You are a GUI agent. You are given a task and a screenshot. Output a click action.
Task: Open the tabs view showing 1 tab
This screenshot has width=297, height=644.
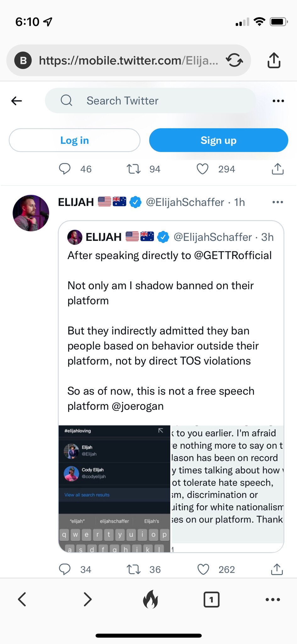click(211, 599)
